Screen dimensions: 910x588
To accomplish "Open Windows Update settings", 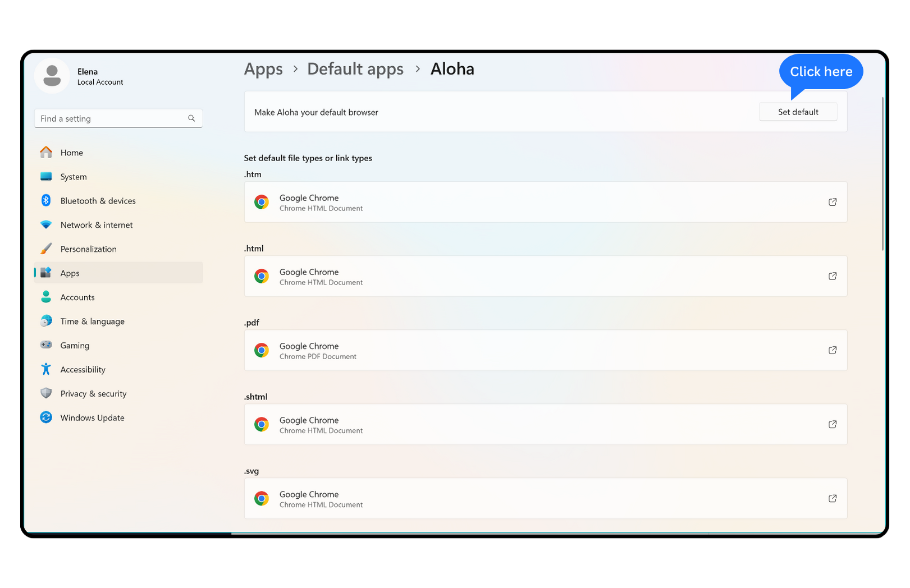I will pos(118,418).
